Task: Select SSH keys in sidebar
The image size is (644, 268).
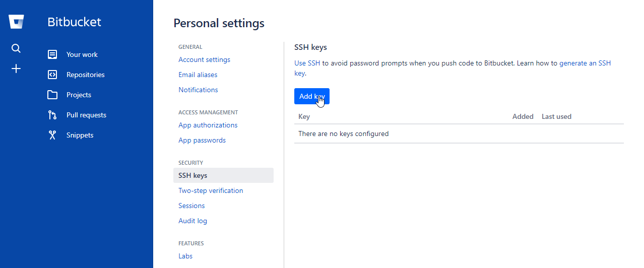Action: point(193,175)
